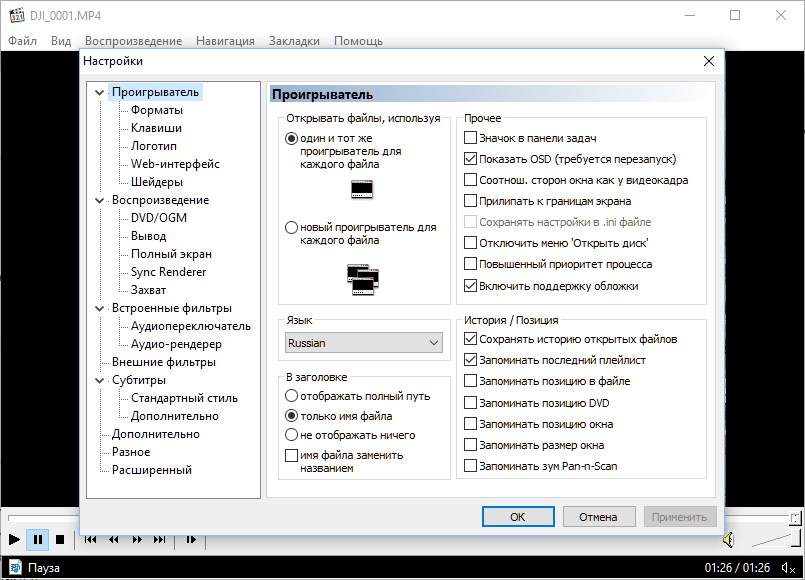Image resolution: width=805 pixels, height=580 pixels.
Task: Click the frame step icon
Action: [191, 539]
